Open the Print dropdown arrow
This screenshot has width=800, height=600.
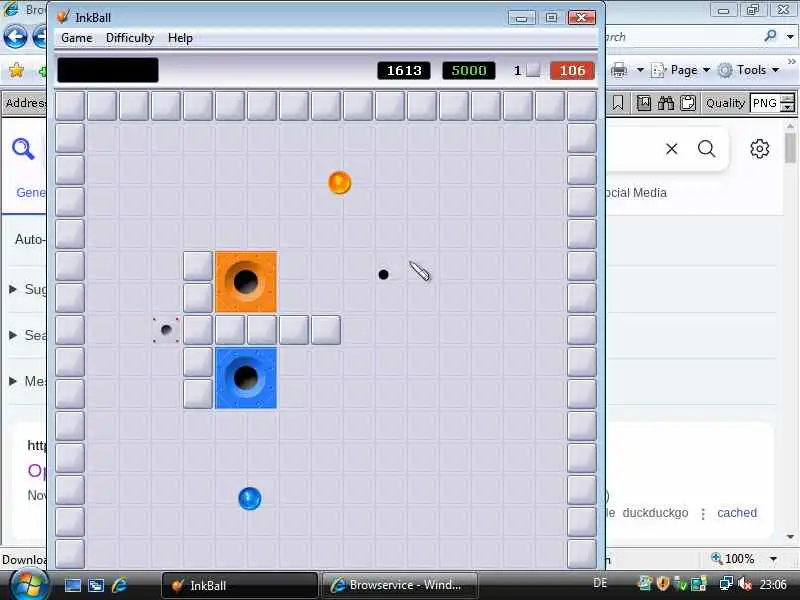click(640, 70)
